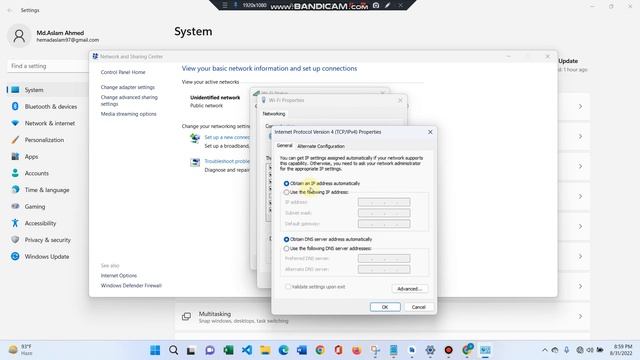The image size is (640, 360).
Task: Select System in Settings sidebar
Action: (46, 90)
